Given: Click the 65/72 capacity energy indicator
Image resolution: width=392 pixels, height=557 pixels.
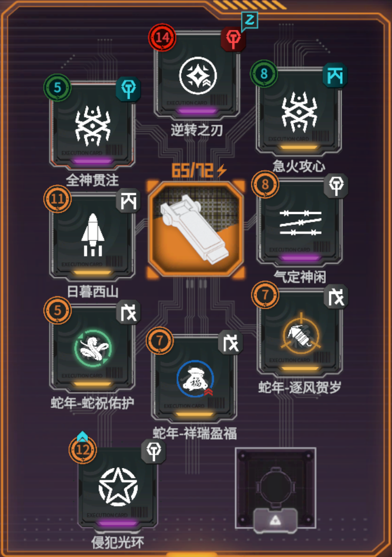Looking at the screenshot, I should tap(199, 171).
